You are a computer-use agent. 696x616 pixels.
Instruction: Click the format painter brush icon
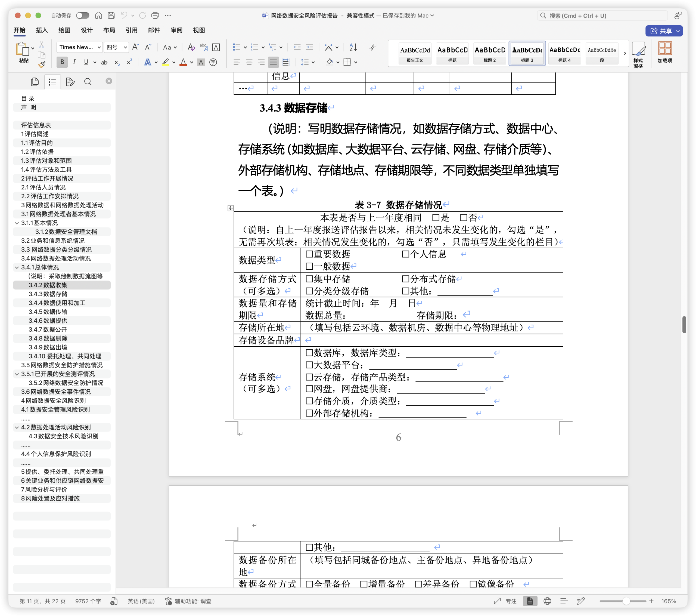[42, 64]
